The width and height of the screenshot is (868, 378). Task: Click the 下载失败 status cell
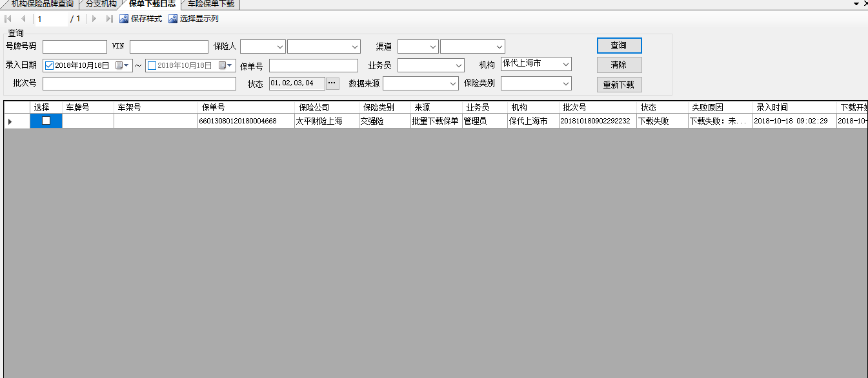coord(662,121)
